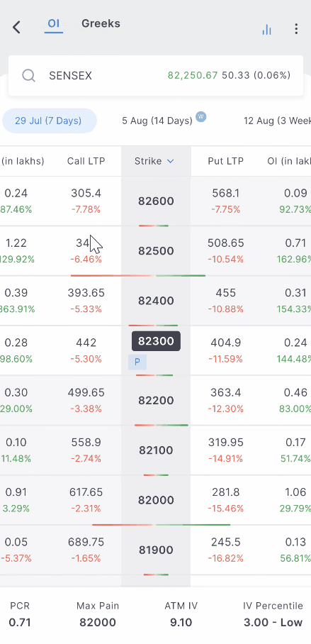
Task: Click the Put LTP column header
Action: coord(226,161)
